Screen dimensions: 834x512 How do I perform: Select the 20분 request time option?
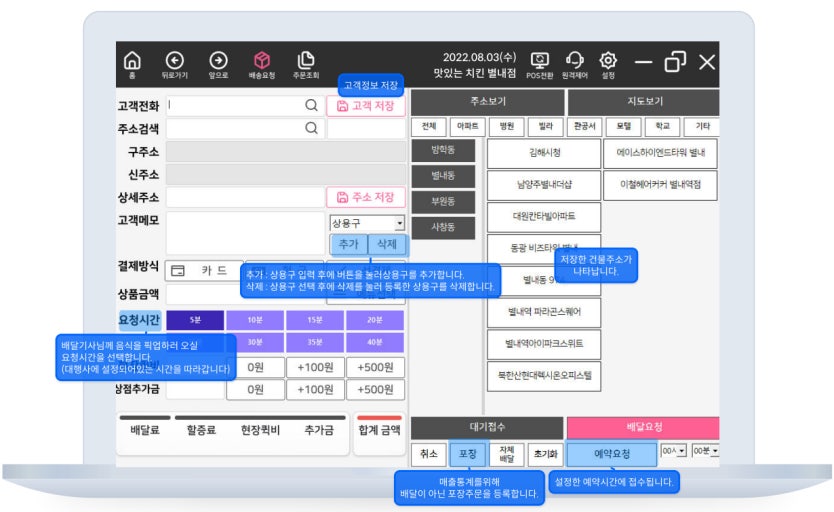[x=374, y=320]
